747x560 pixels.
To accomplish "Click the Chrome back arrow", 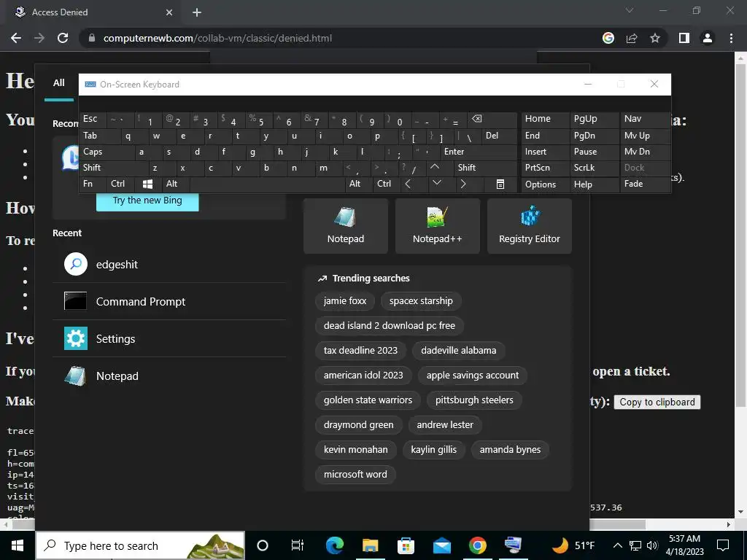I will click(16, 38).
